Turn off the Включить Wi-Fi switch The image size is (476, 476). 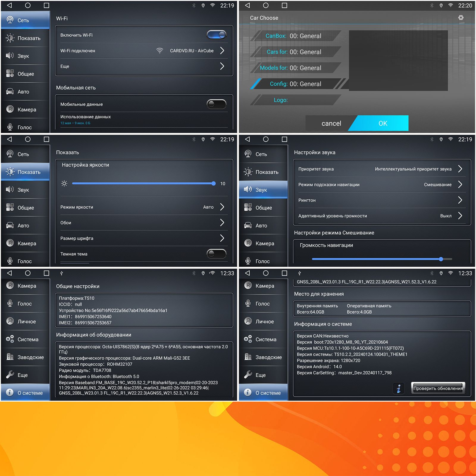pyautogui.click(x=216, y=35)
